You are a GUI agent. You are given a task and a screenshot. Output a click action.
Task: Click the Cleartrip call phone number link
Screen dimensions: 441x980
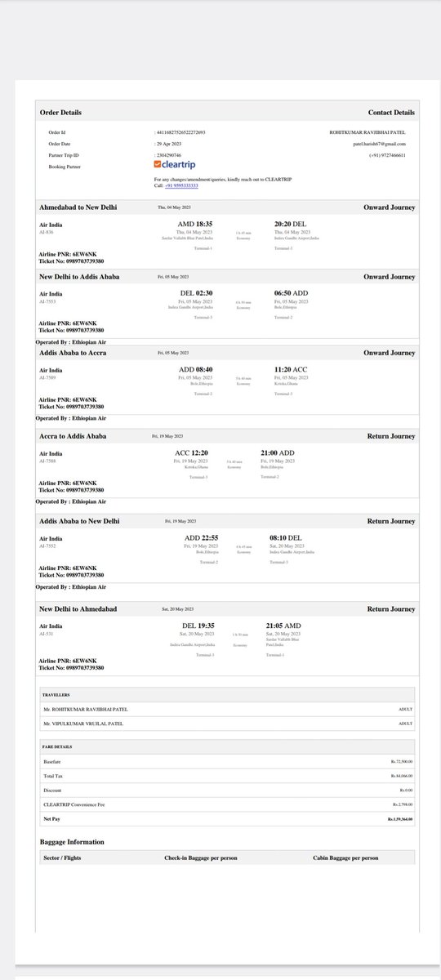[181, 186]
